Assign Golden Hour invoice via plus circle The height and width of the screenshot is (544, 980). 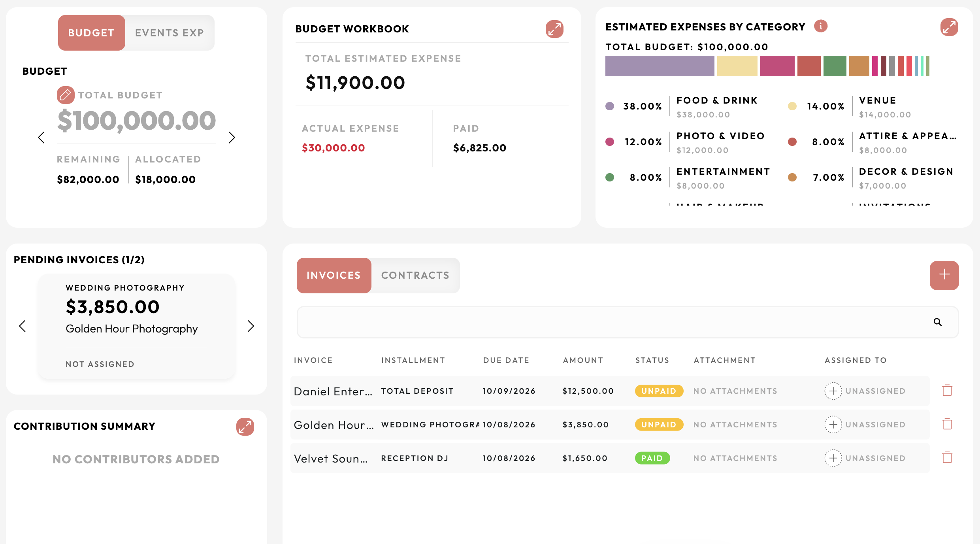pyautogui.click(x=833, y=425)
